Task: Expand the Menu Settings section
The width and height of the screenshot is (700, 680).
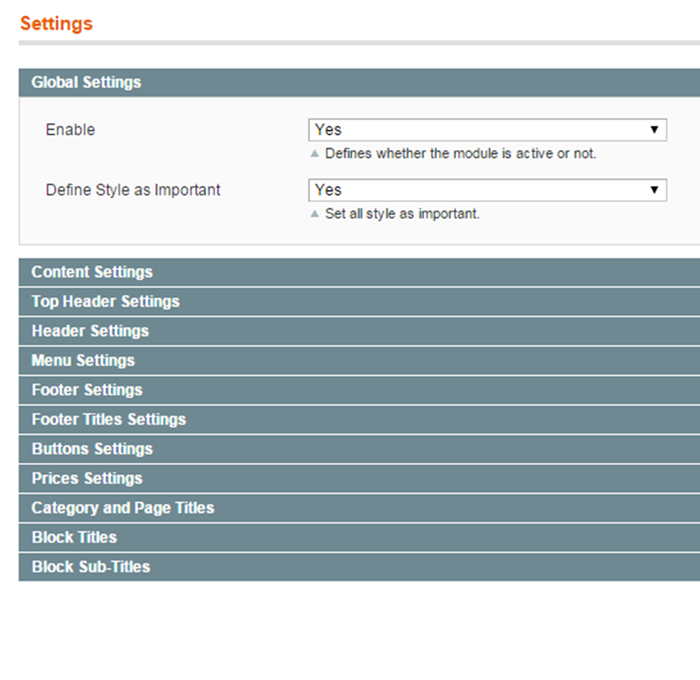Action: pyautogui.click(x=359, y=360)
